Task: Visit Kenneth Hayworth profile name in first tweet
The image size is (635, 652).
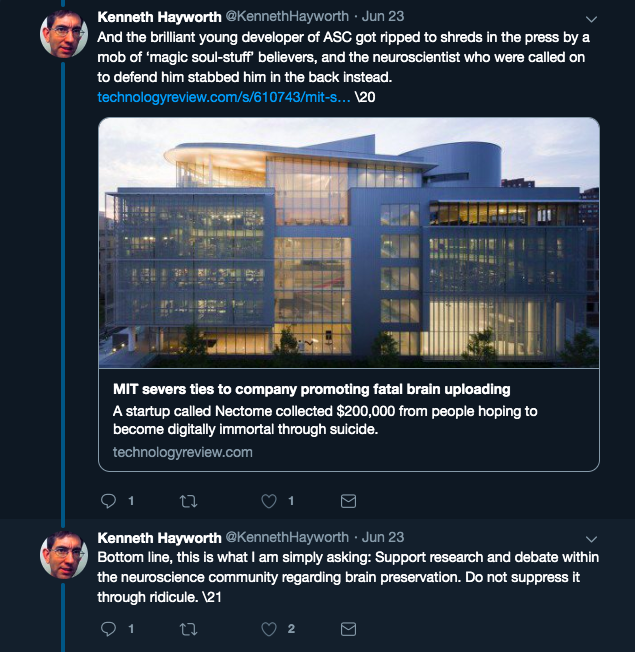Action: click(159, 17)
